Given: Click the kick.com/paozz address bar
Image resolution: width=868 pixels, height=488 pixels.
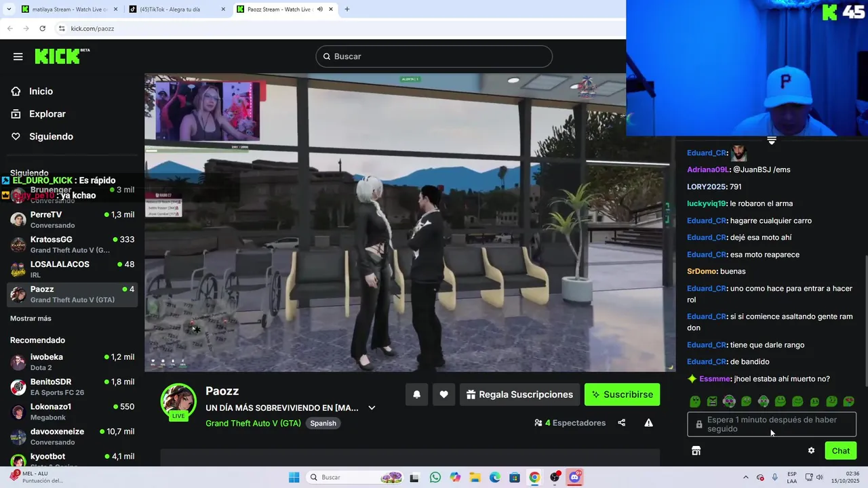Looking at the screenshot, I should [x=339, y=28].
